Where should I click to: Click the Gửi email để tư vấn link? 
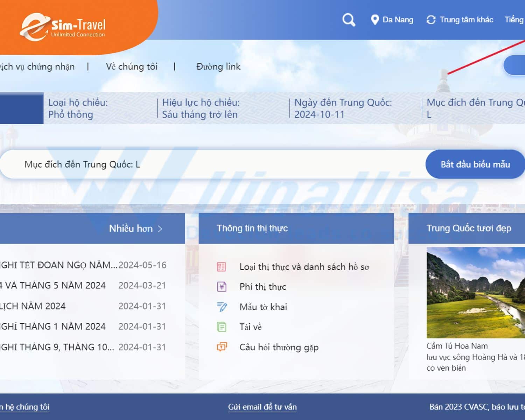262,407
